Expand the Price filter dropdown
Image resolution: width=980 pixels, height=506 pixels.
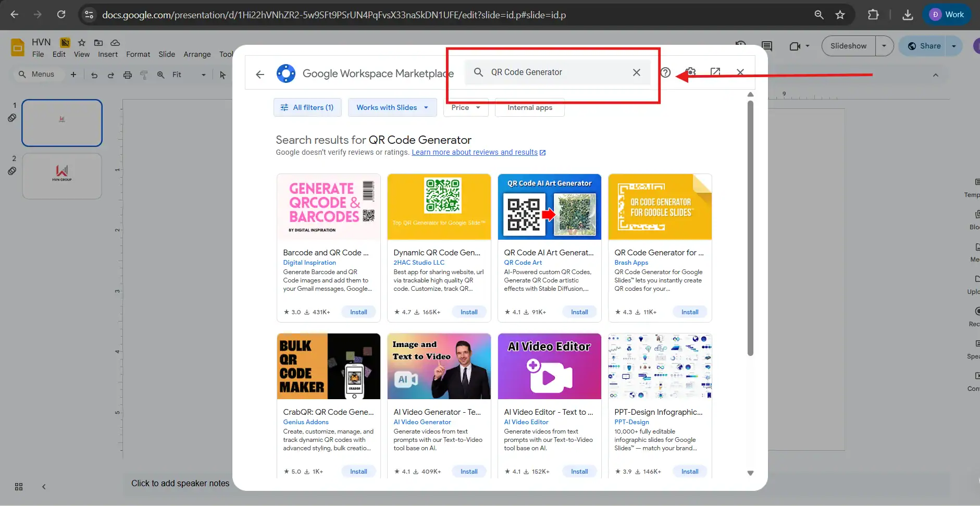pyautogui.click(x=466, y=107)
